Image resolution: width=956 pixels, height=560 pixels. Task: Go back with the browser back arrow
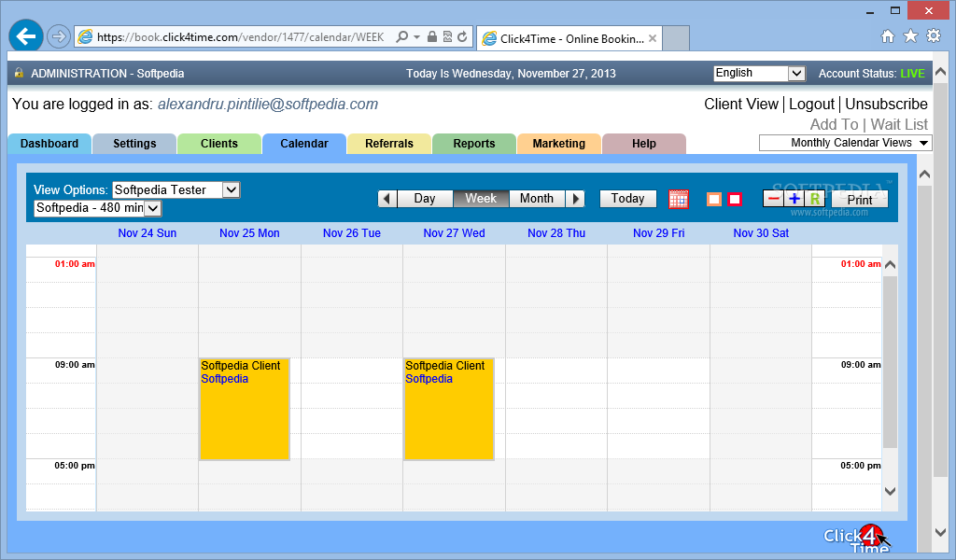25,36
